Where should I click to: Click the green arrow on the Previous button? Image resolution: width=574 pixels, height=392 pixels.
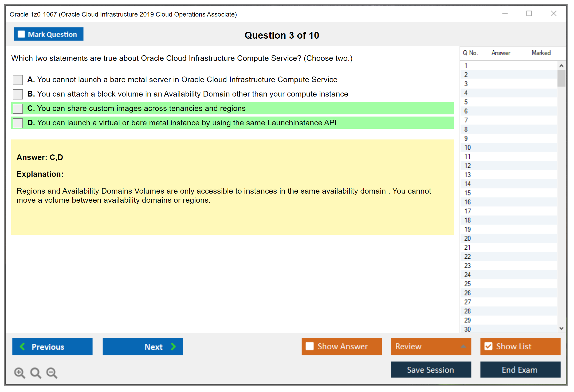(23, 346)
